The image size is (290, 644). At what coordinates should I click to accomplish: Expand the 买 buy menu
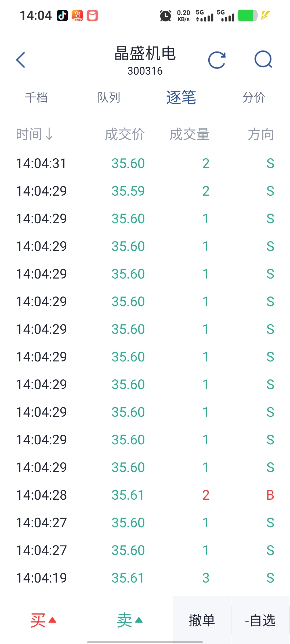(43, 620)
